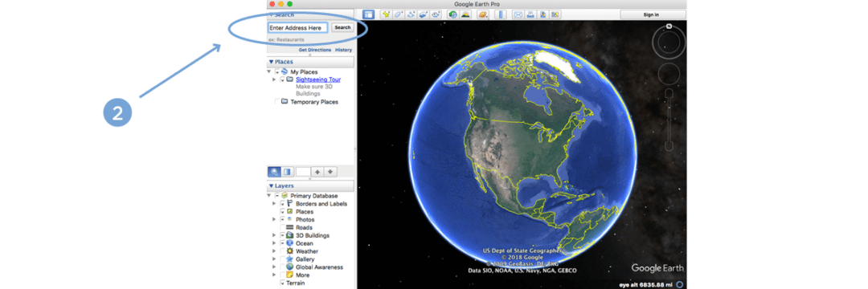Screen dimensions: 868x289
Task: Click the Search button
Action: point(342,27)
